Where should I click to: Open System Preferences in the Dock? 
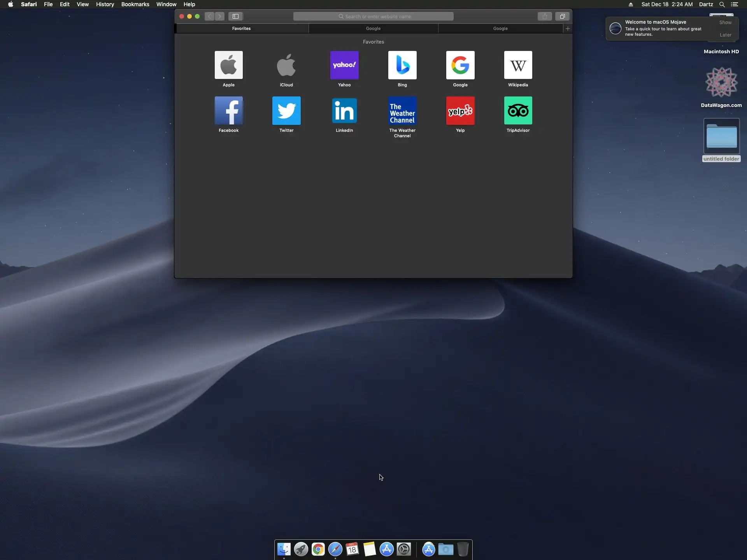(404, 549)
